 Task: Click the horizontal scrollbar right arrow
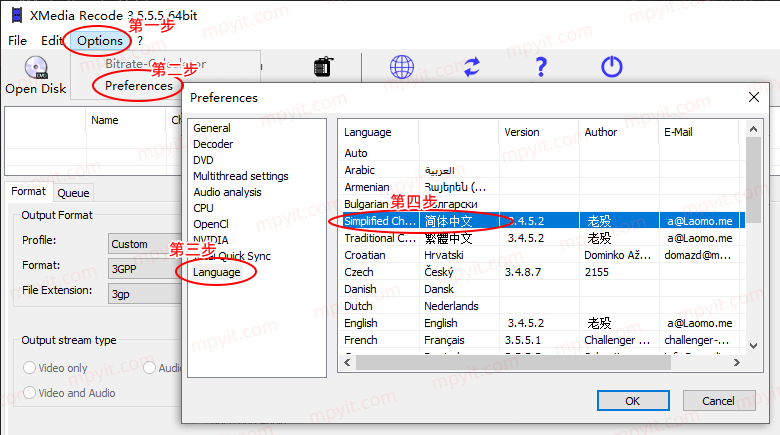click(737, 363)
